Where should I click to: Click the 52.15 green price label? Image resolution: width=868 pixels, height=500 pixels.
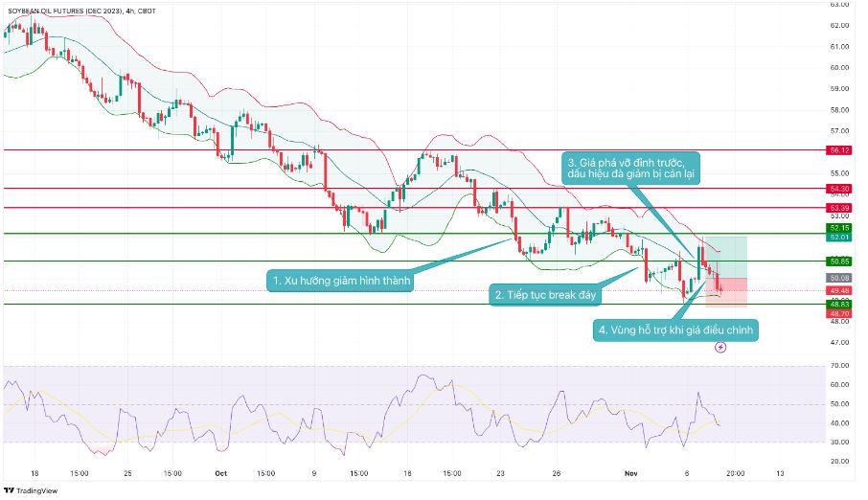pos(838,228)
